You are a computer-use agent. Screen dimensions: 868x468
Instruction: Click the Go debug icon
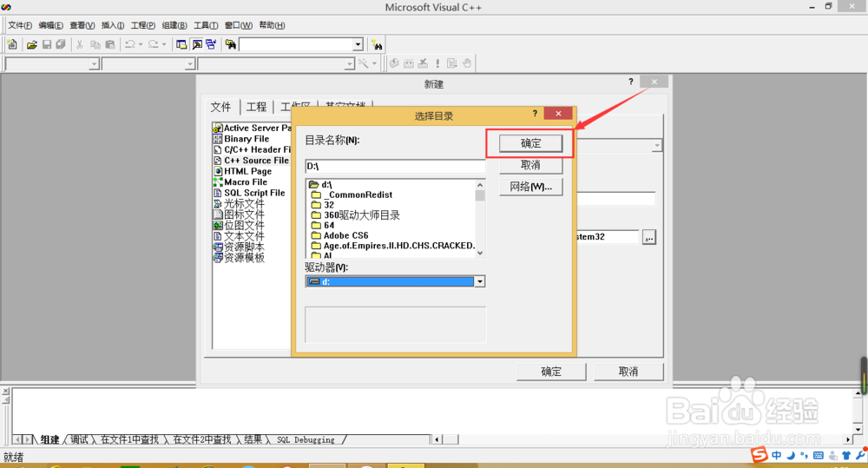(x=451, y=63)
